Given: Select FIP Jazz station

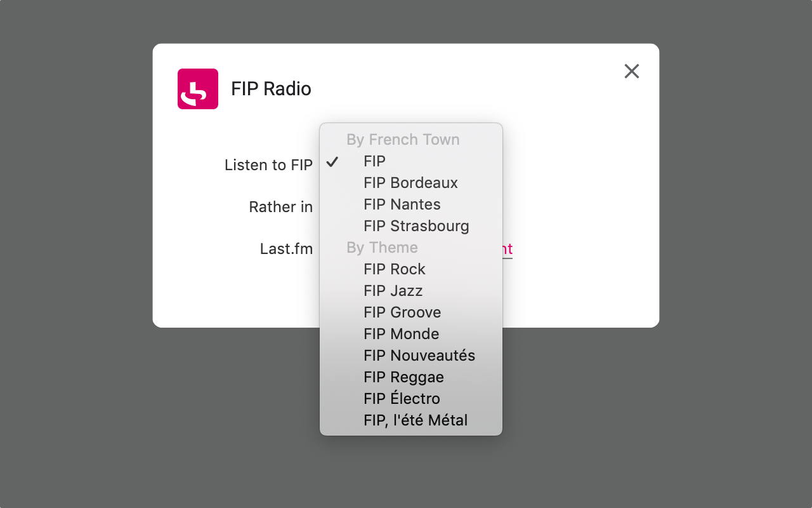Looking at the screenshot, I should click(x=393, y=291).
